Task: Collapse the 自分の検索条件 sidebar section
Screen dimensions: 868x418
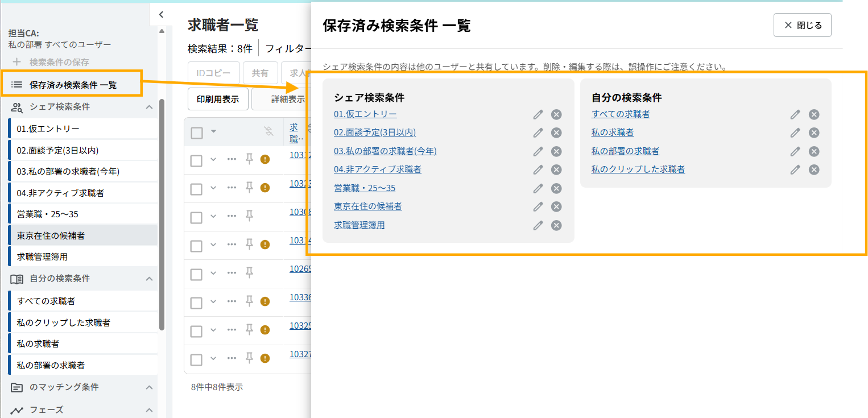Action: tap(149, 279)
